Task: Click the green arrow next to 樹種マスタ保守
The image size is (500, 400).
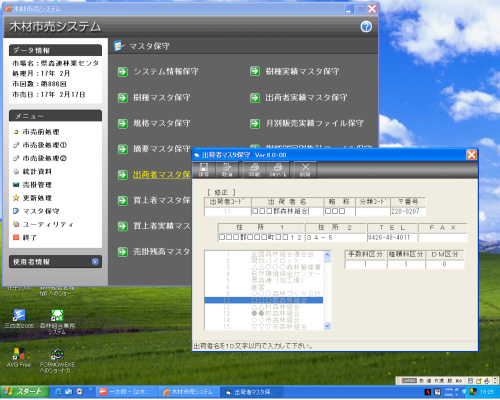Action: [123, 98]
